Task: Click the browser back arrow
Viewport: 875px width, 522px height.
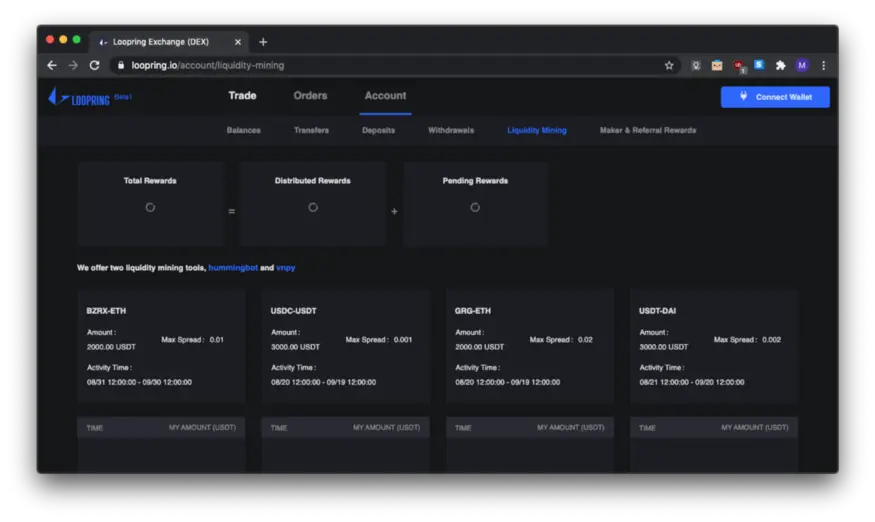Action: point(52,65)
